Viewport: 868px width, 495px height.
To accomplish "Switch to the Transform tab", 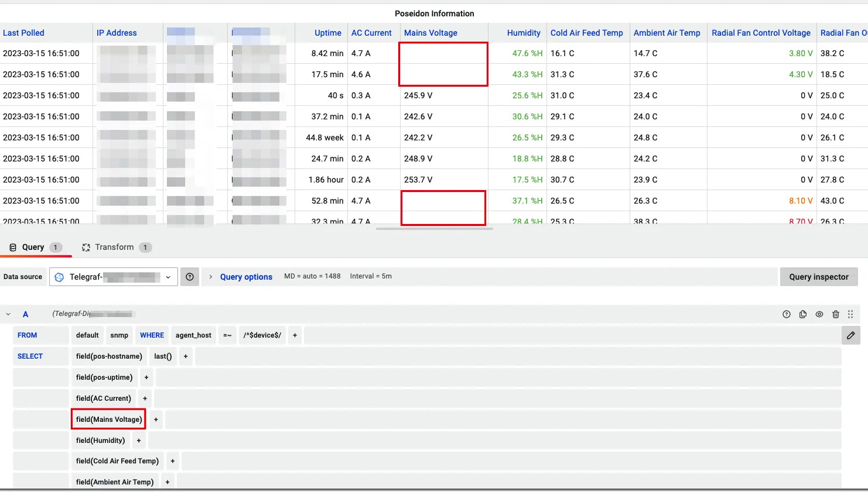I will [115, 247].
